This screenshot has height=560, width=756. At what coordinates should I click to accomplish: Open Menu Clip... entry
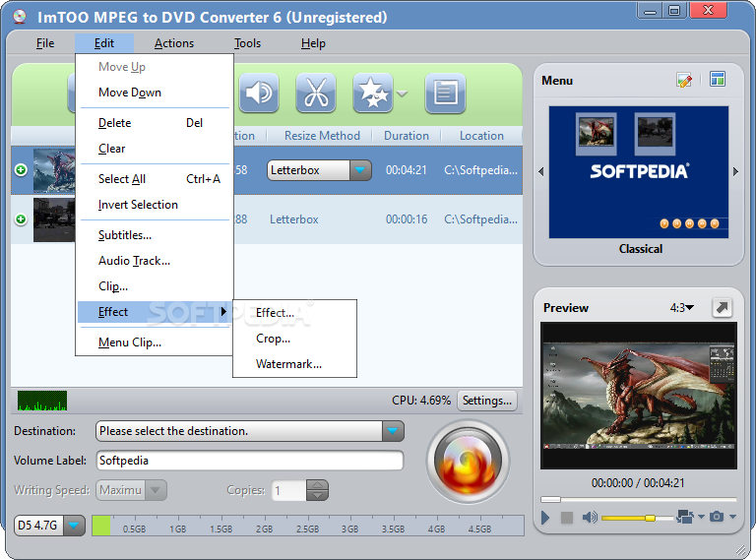(155, 342)
